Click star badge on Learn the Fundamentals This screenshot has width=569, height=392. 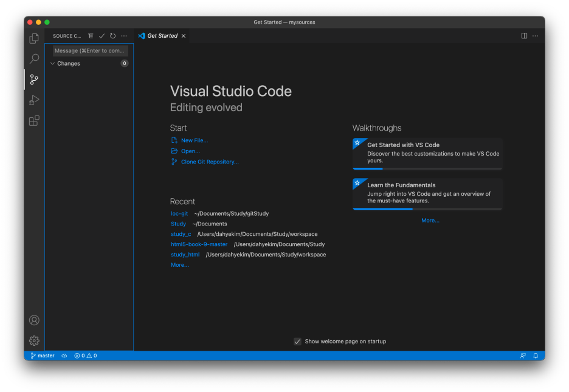point(357,183)
